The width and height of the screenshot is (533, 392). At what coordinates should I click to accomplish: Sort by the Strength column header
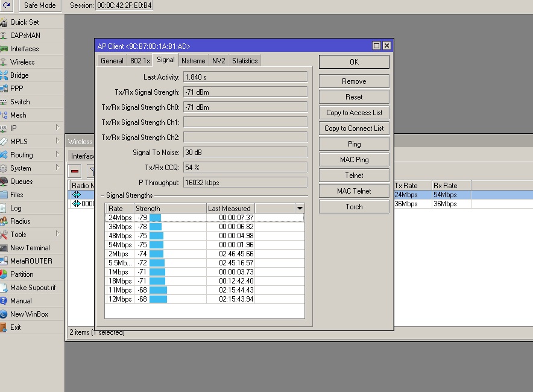170,209
